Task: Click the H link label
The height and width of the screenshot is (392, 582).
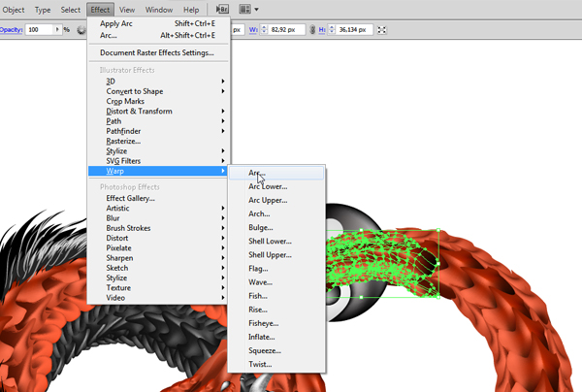Action: tap(322, 30)
